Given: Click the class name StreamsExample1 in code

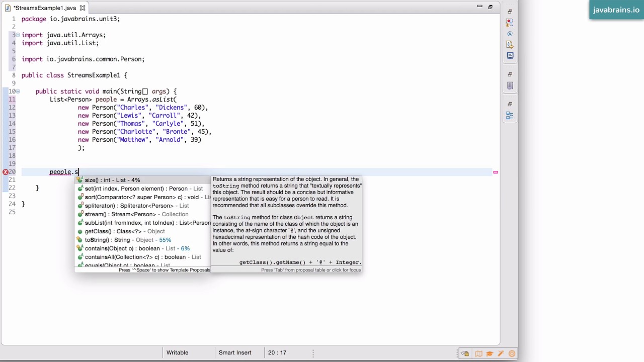Looking at the screenshot, I should 94,75.
